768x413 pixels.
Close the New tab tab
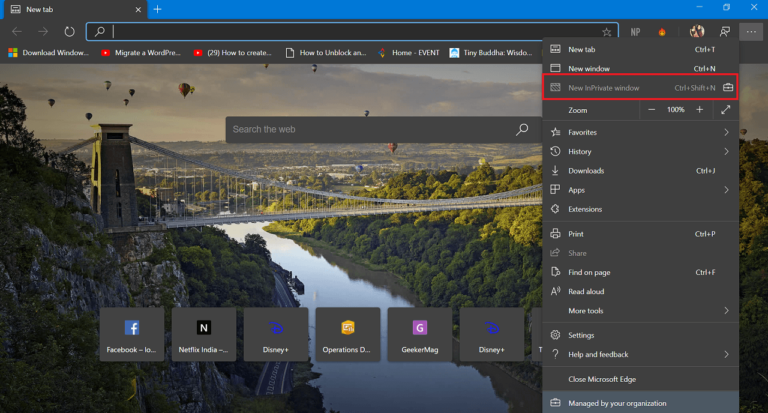click(138, 9)
